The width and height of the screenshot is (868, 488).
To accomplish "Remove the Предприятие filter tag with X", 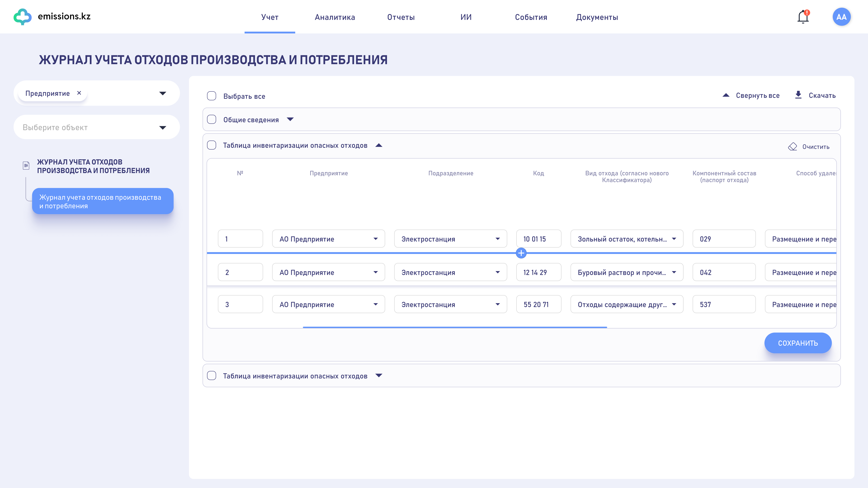I will click(79, 93).
